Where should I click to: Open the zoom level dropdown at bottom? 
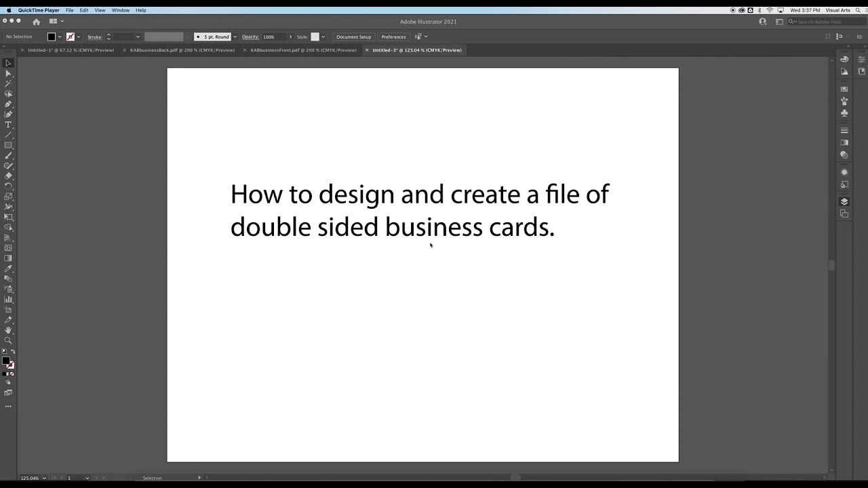coord(45,478)
